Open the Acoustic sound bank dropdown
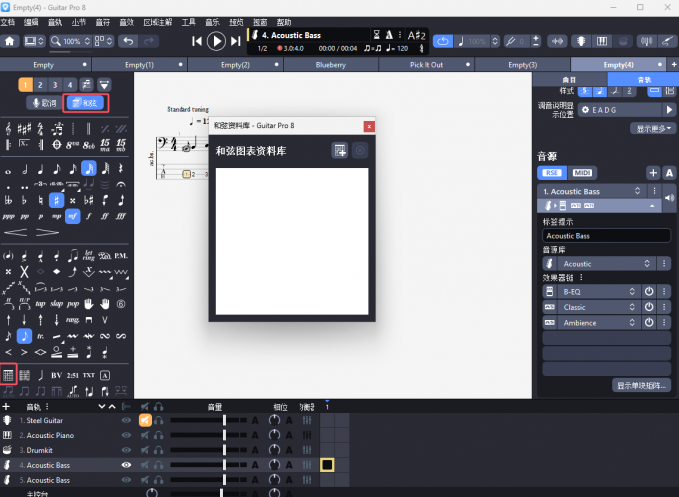679x497 pixels. click(x=598, y=263)
